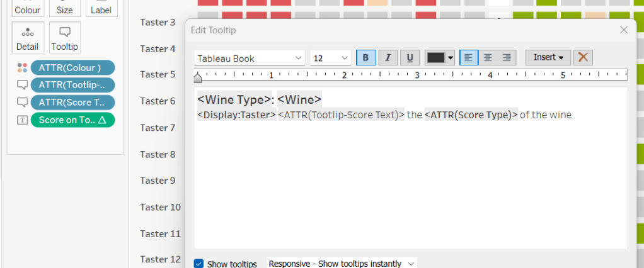644x268 pixels.
Task: Open the Tableau Book font dropdown
Action: (x=250, y=58)
